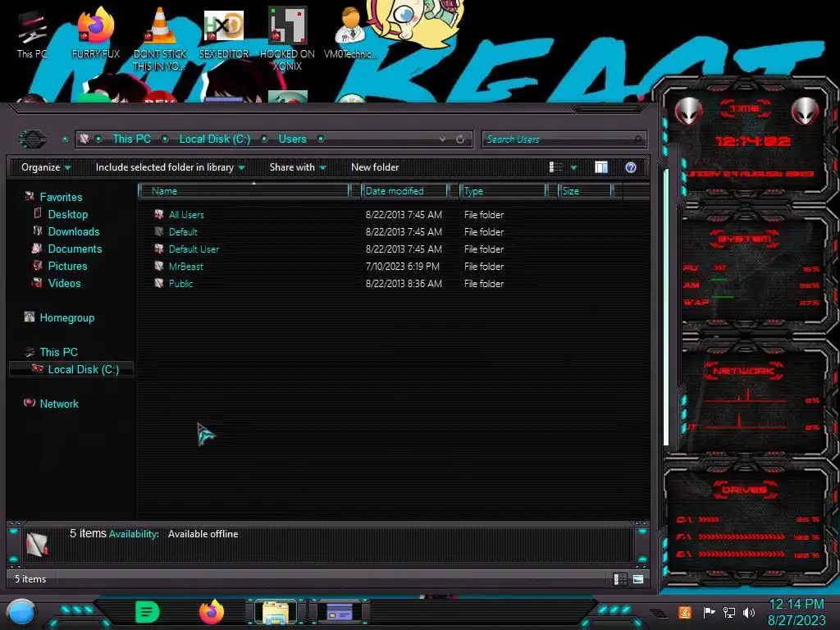840x630 pixels.
Task: Sort by the Date modified column header
Action: 405,191
